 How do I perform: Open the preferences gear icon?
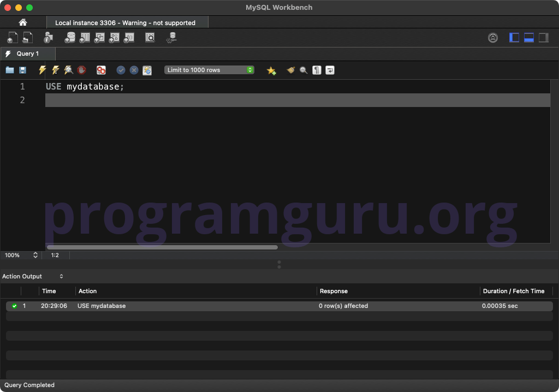coord(493,38)
